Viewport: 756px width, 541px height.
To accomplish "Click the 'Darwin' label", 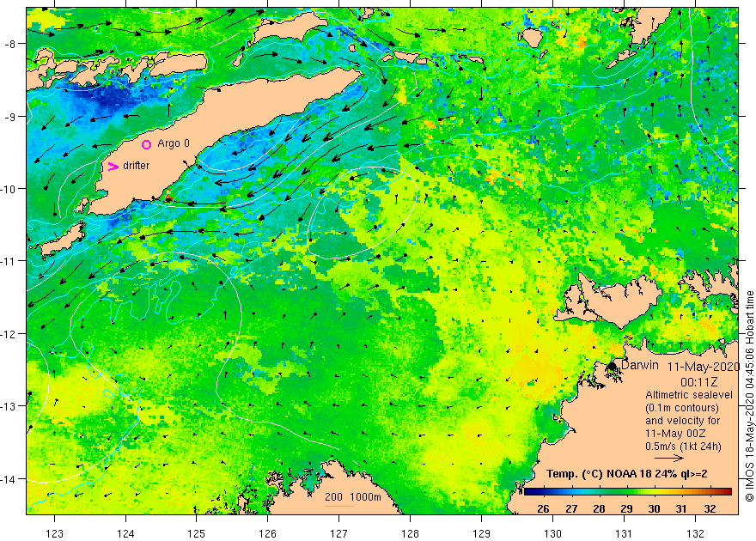I will click(x=640, y=365).
